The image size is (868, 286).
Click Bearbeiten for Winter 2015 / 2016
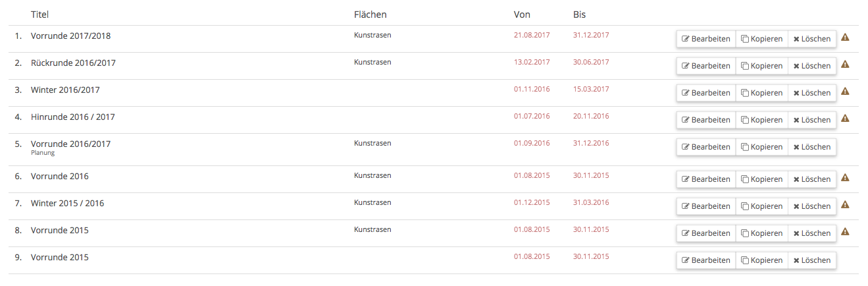click(705, 206)
